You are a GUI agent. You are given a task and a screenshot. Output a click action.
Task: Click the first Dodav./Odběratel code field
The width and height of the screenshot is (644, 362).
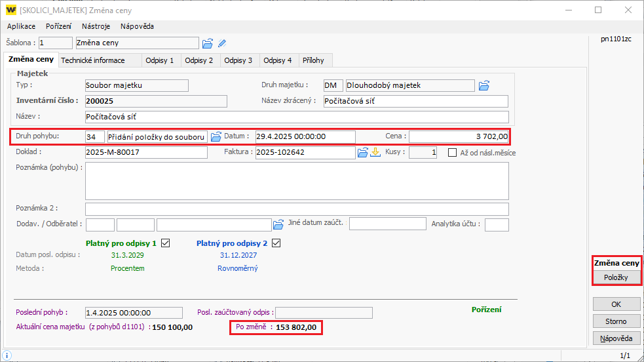pos(100,225)
